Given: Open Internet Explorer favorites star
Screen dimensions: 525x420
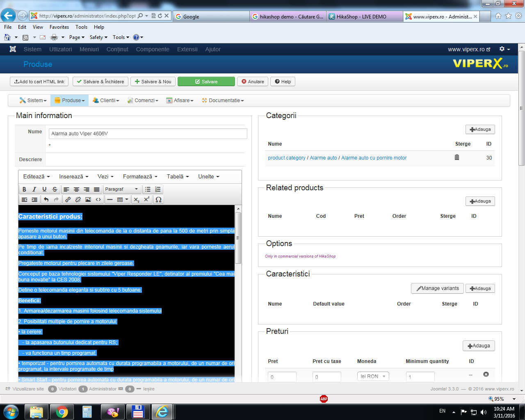Looking at the screenshot, I should click(x=509, y=16).
